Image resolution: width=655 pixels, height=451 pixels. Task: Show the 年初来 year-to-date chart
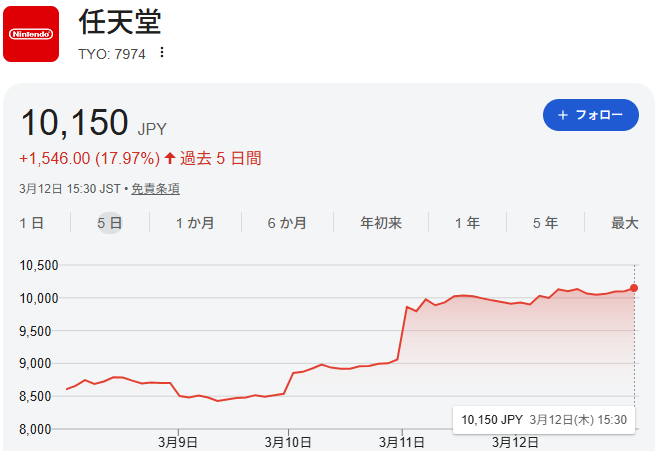pos(381,223)
